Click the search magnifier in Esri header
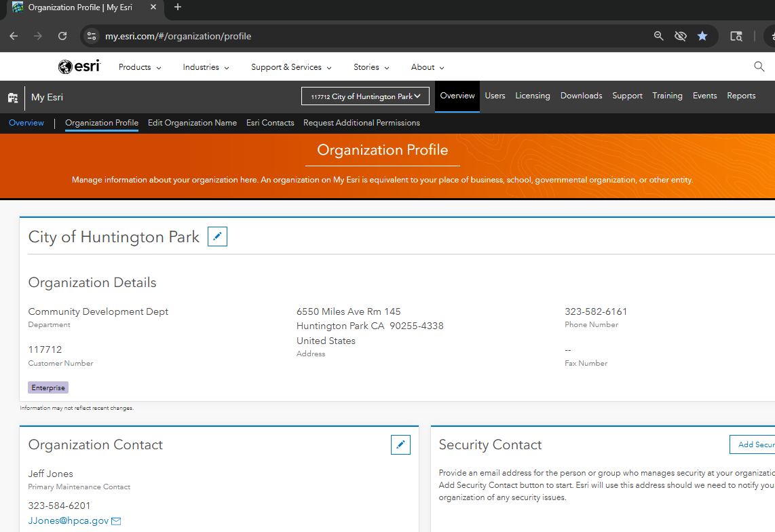Viewport: 775px width, 532px height. [759, 66]
